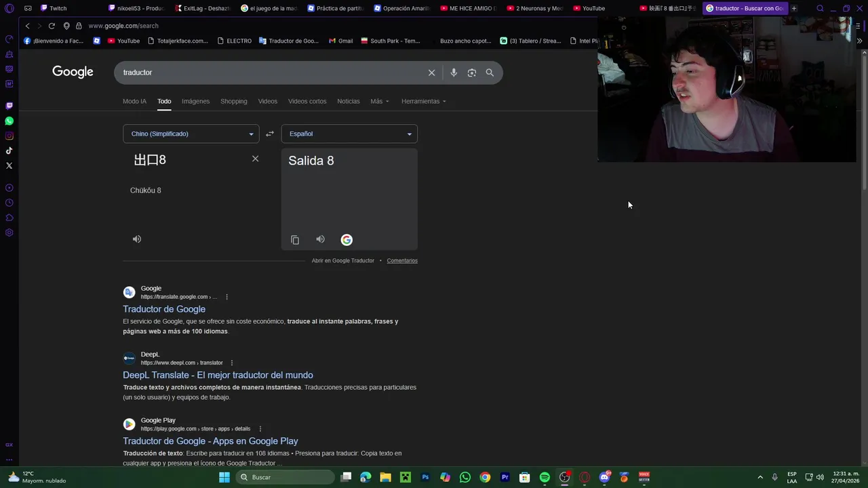The image size is (868, 488).
Task: Open TikTok in the Opera sidebar
Action: (x=9, y=150)
